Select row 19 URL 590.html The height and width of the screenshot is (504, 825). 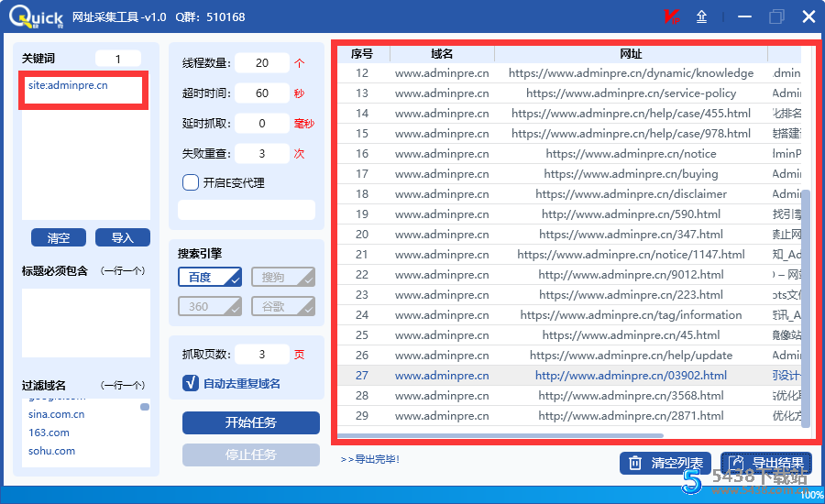[x=631, y=214]
